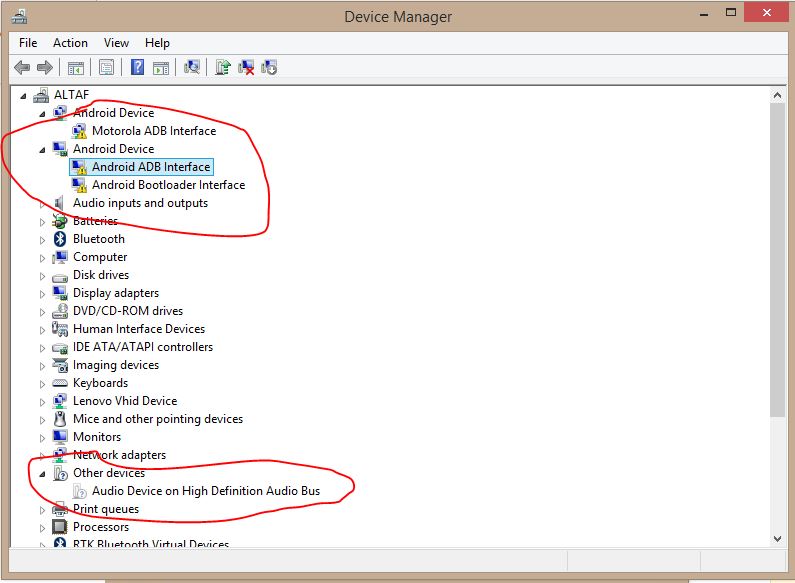
Task: Click Show/Hide Action Pane toolbar icon
Action: click(x=161, y=67)
